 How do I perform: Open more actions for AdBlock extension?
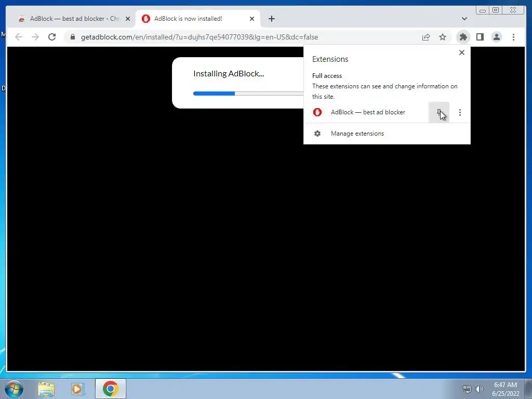pyautogui.click(x=460, y=112)
